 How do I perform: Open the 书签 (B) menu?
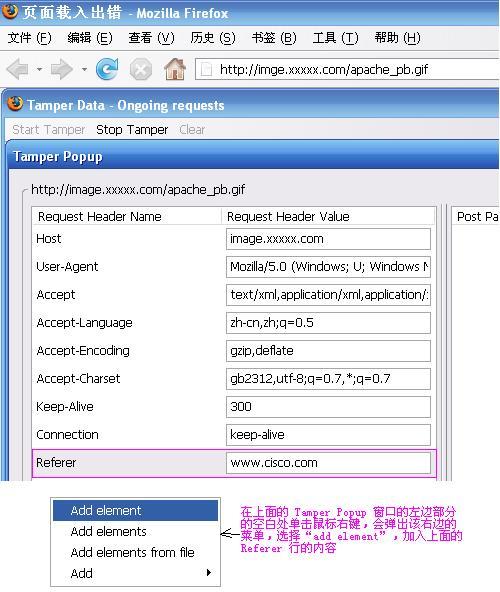pyautogui.click(x=274, y=38)
